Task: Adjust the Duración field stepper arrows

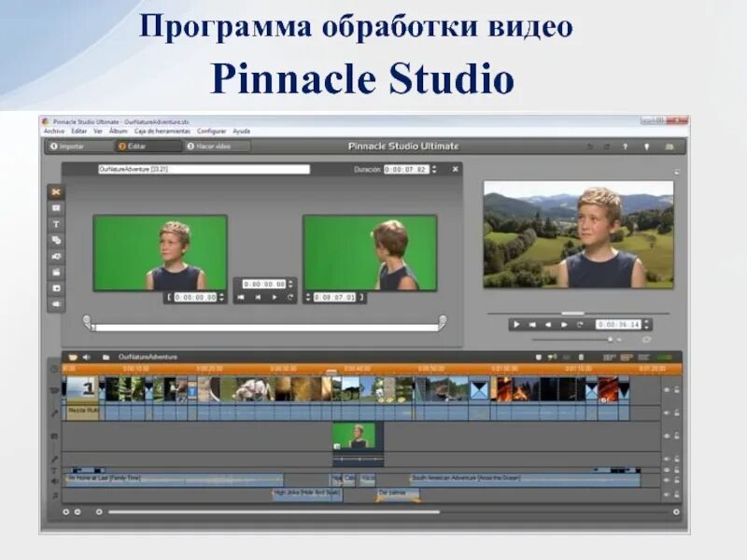Action: tap(434, 169)
